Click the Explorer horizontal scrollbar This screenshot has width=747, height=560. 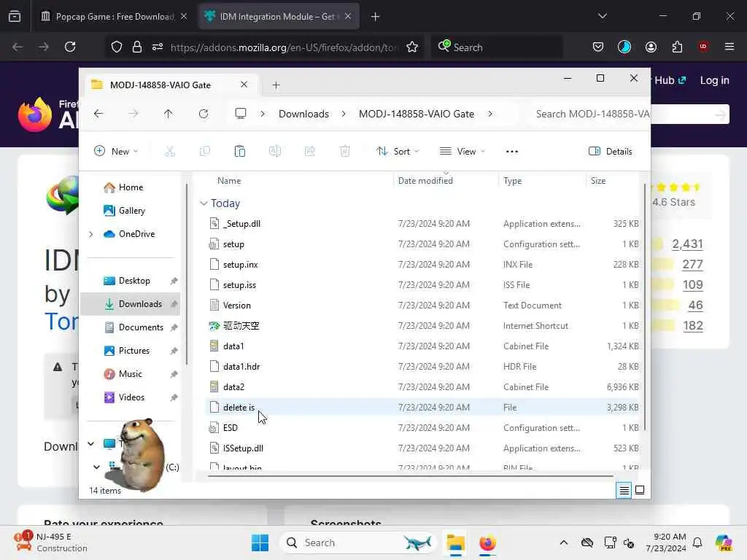point(410,475)
